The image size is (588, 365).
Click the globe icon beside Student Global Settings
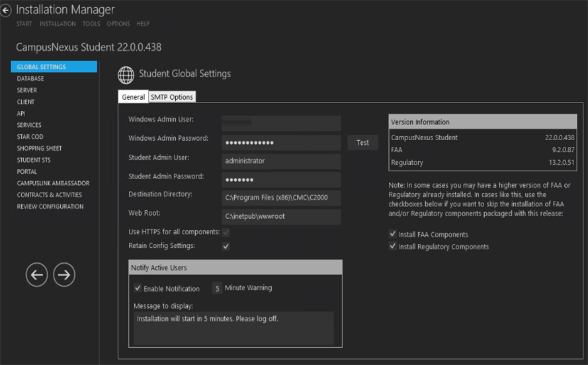click(126, 75)
